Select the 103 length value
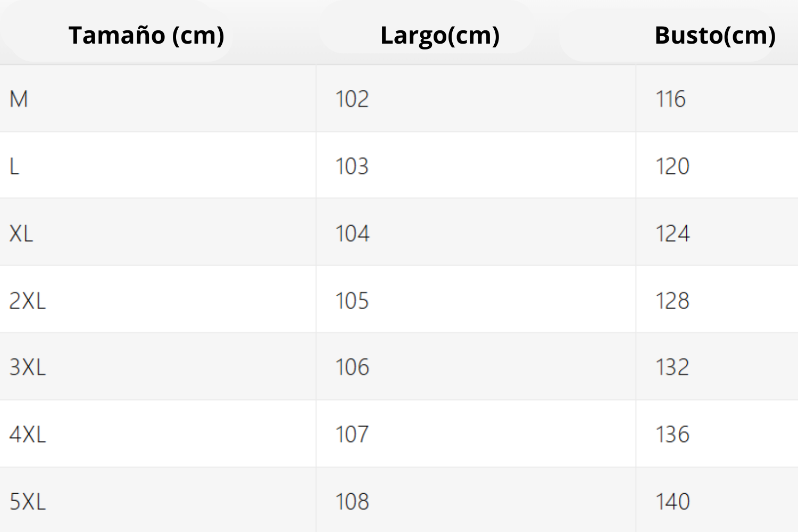 [352, 167]
